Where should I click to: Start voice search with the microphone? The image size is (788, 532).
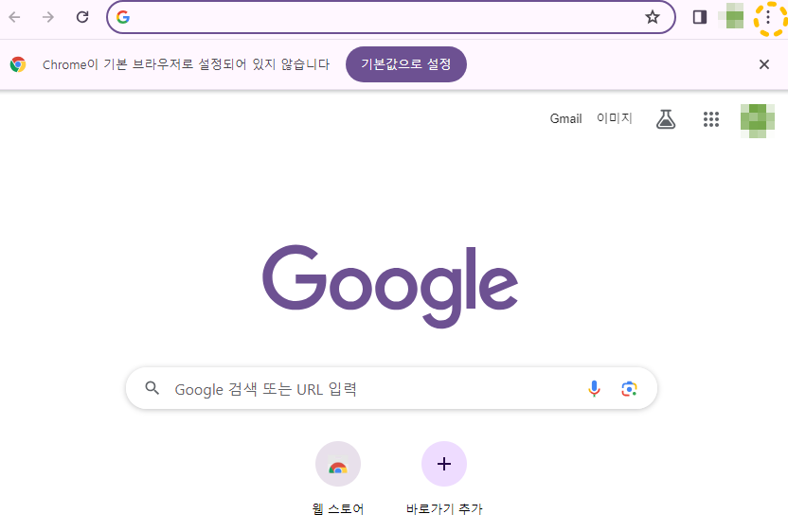pos(594,388)
